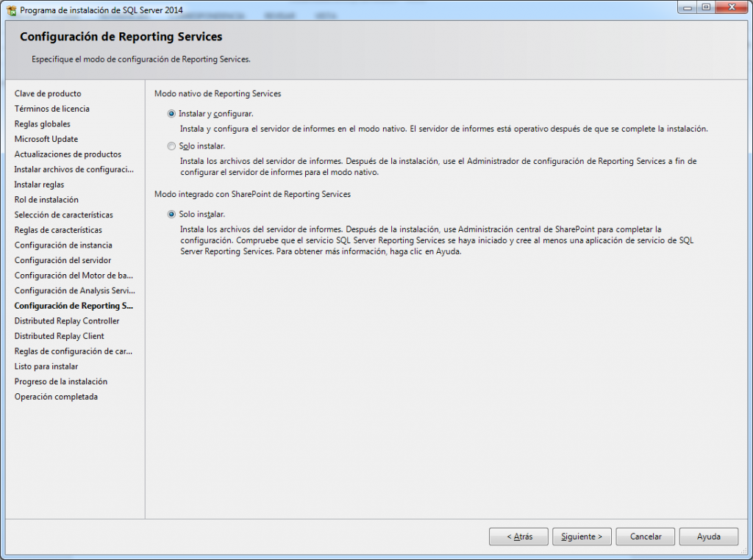Select native mode 'Instalar y configurar' radio button
The width and height of the screenshot is (753, 560).
tap(171, 114)
